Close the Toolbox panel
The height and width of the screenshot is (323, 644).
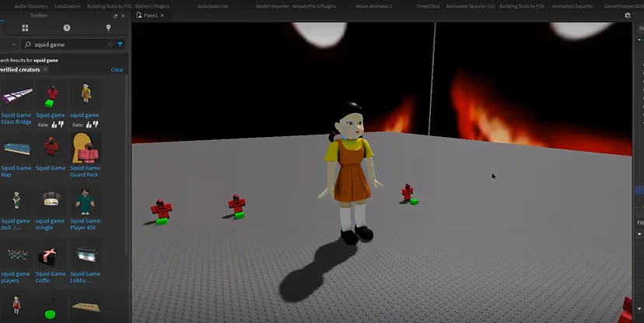point(123,16)
